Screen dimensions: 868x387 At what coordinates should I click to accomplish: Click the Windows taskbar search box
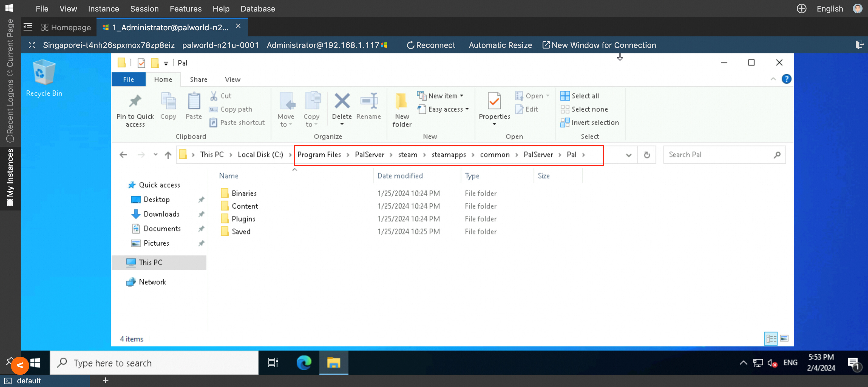point(154,363)
